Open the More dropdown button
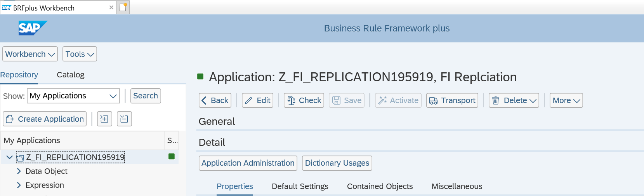The width and height of the screenshot is (644, 196). [x=566, y=100]
